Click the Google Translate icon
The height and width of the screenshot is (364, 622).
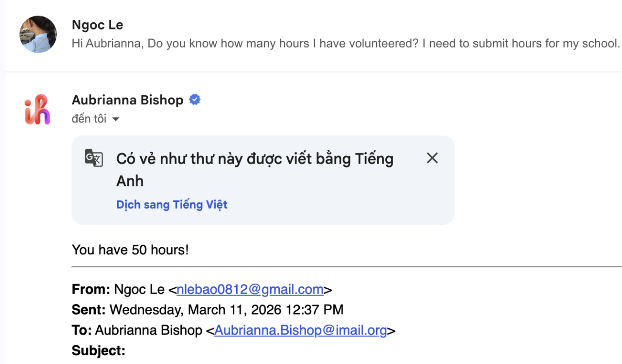[94, 158]
